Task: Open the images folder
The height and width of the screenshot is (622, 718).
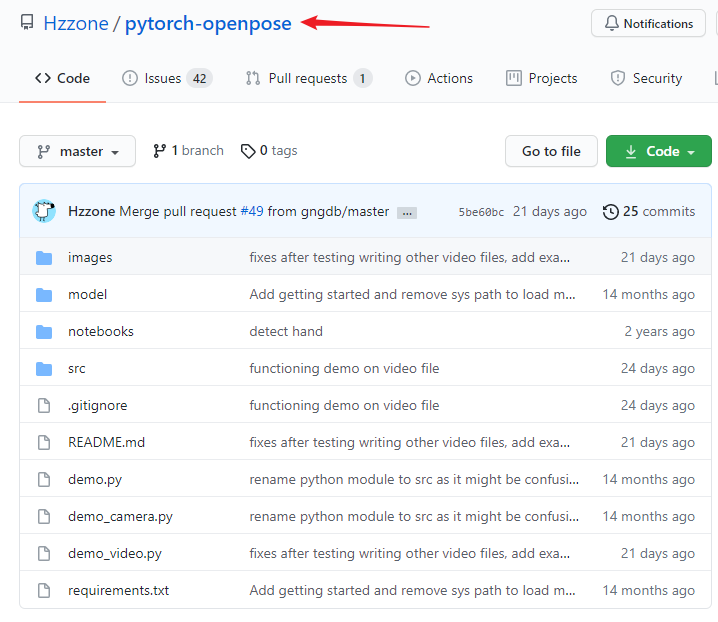Action: (x=90, y=257)
